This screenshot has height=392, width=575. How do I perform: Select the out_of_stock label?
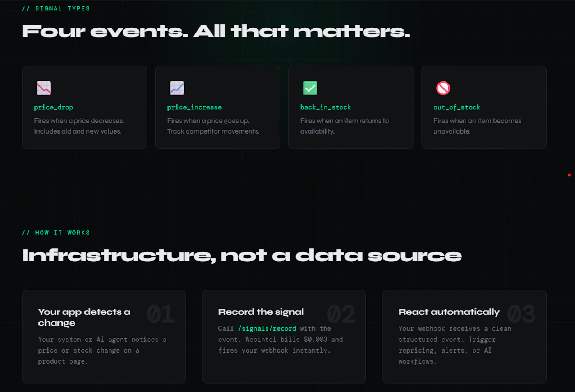457,107
